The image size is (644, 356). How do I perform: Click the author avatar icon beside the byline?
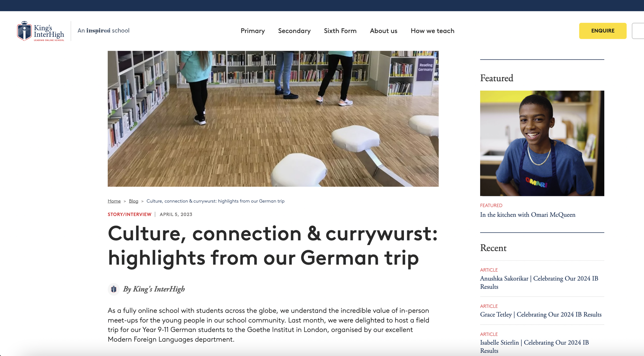tap(114, 289)
